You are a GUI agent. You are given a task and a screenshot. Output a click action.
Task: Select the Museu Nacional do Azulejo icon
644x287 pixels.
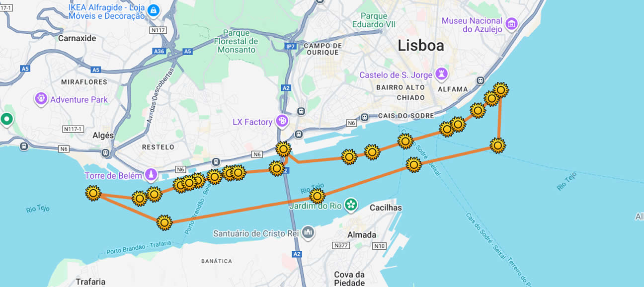pyautogui.click(x=511, y=23)
